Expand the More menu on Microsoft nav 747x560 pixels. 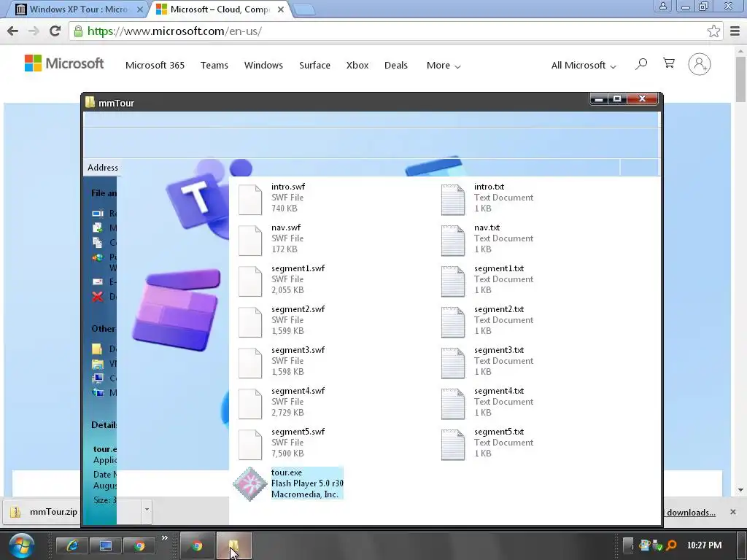(x=444, y=65)
